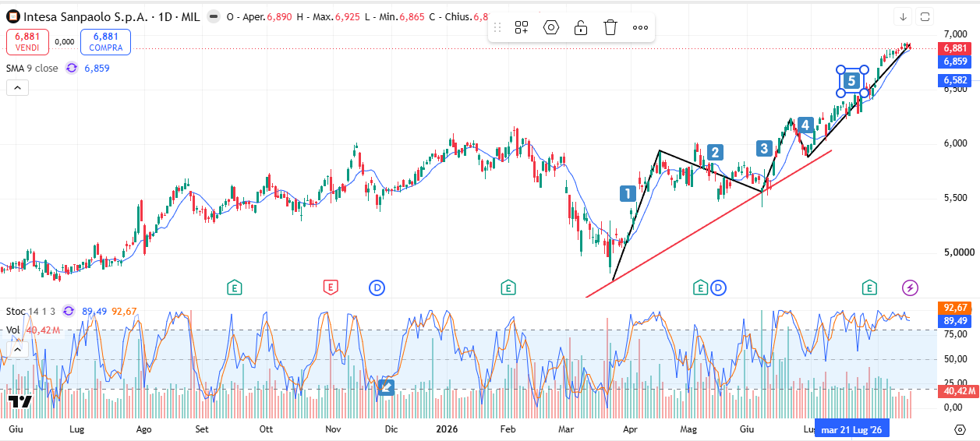Click the 0,000 spread value
980x441 pixels.
click(65, 41)
